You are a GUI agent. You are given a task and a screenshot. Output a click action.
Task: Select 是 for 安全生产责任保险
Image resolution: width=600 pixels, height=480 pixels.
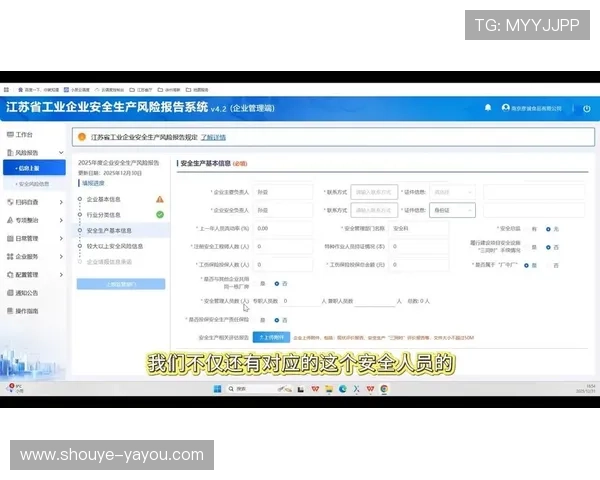tap(259, 320)
